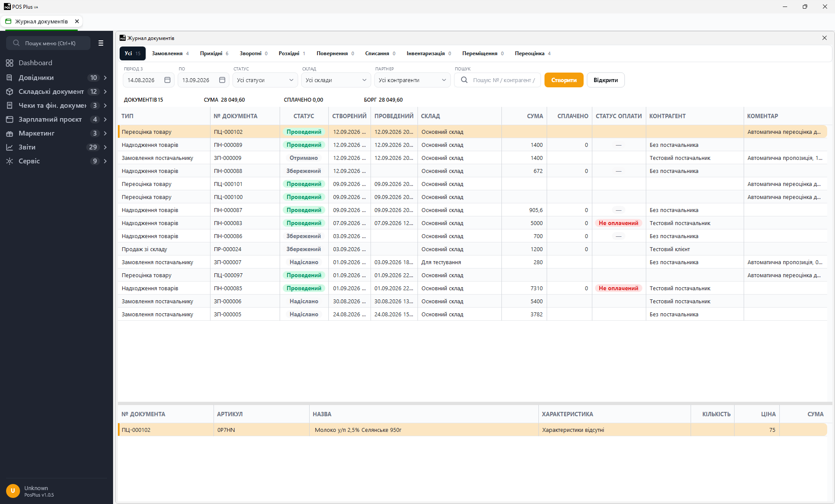Click the Не оплачений badge for ПН-000083
This screenshot has width=835, height=504.
(x=618, y=223)
